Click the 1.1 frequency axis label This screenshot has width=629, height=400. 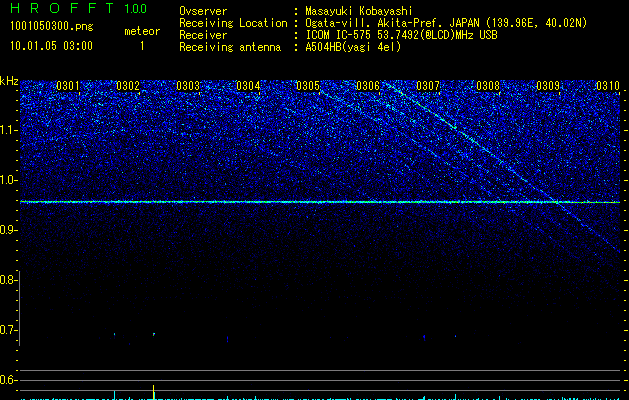(8, 130)
